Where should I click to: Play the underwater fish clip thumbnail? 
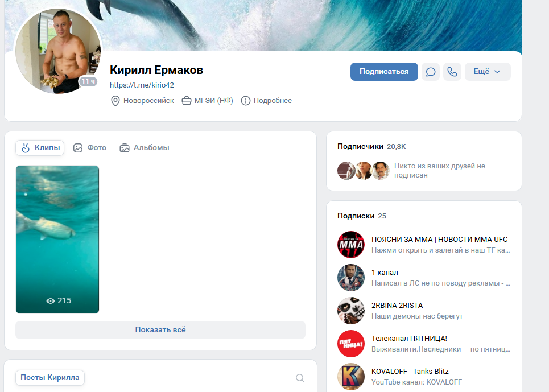[x=57, y=239]
